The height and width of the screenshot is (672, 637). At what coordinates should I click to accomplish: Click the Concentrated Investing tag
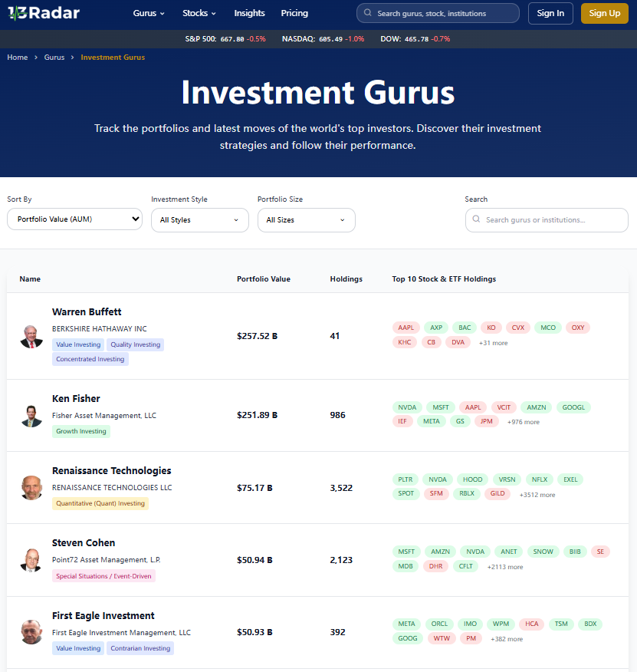coord(90,359)
